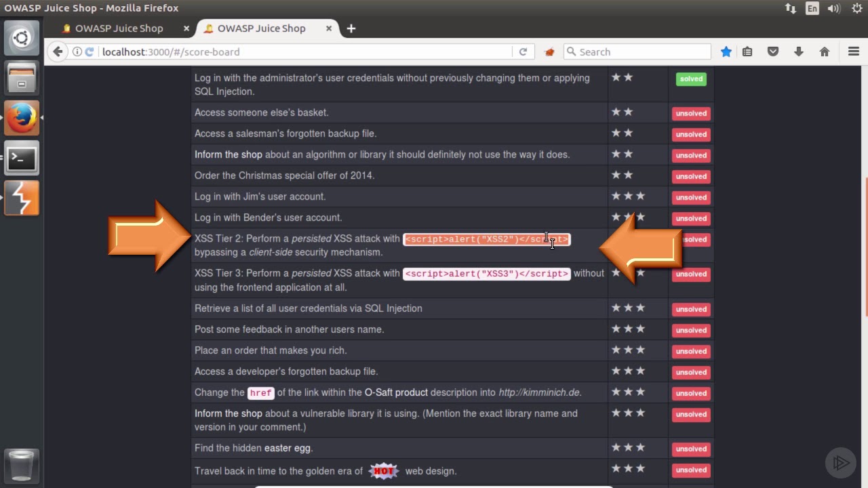Switch to the first OWASP Juice Shop tab
The width and height of the screenshot is (868, 488).
(x=119, y=28)
